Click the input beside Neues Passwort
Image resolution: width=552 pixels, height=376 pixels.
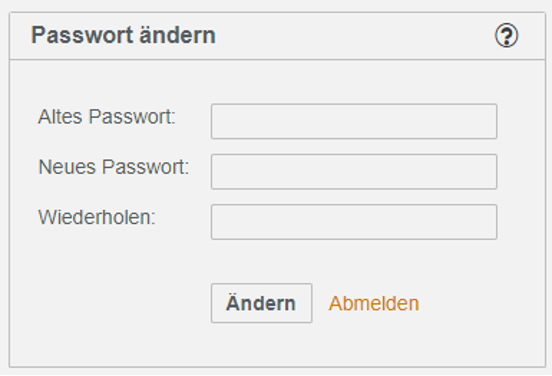354,172
